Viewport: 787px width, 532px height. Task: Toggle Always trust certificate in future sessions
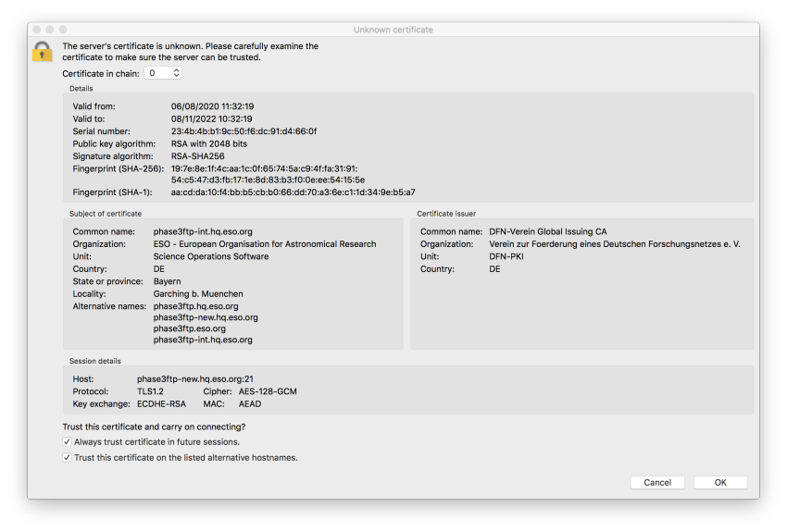[x=67, y=441]
